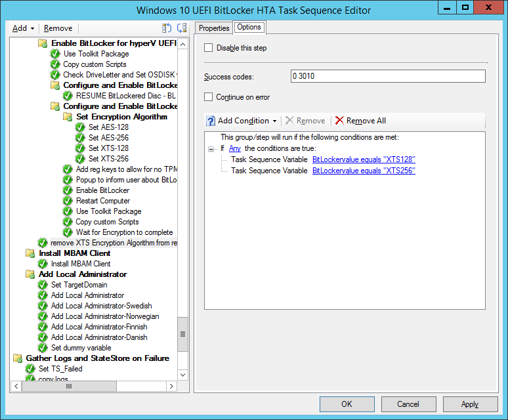508x420 pixels.
Task: Open the BitLockervalue equals "XTS128" link
Action: point(364,159)
